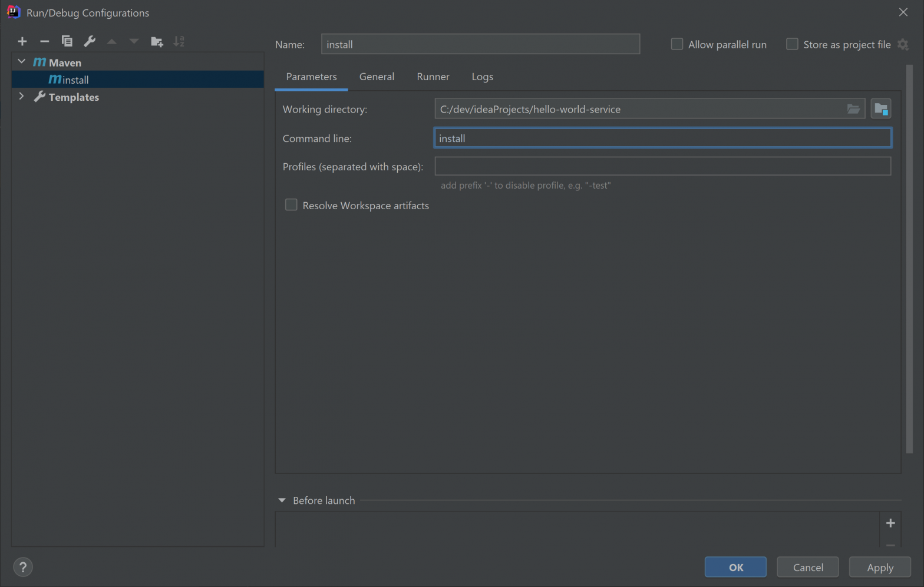Collapse the Maven tree node
This screenshot has width=924, height=587.
tap(22, 62)
